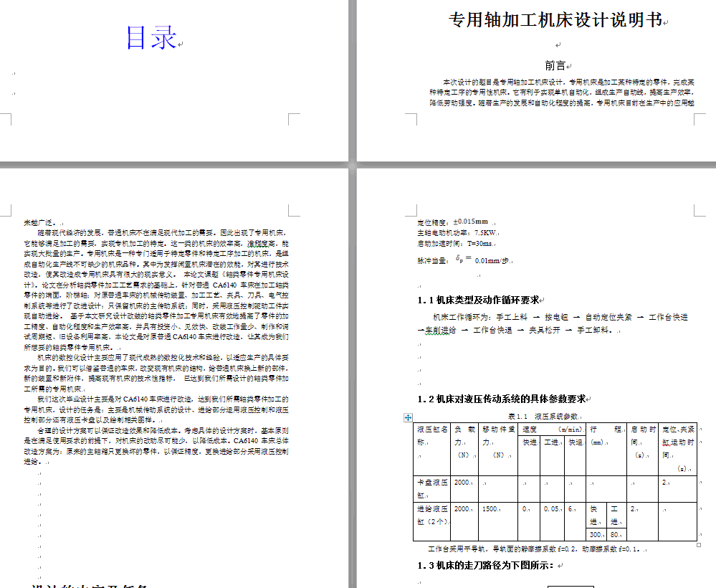
Task: Click 按电钮 in the work cycle line
Action: tap(556, 317)
